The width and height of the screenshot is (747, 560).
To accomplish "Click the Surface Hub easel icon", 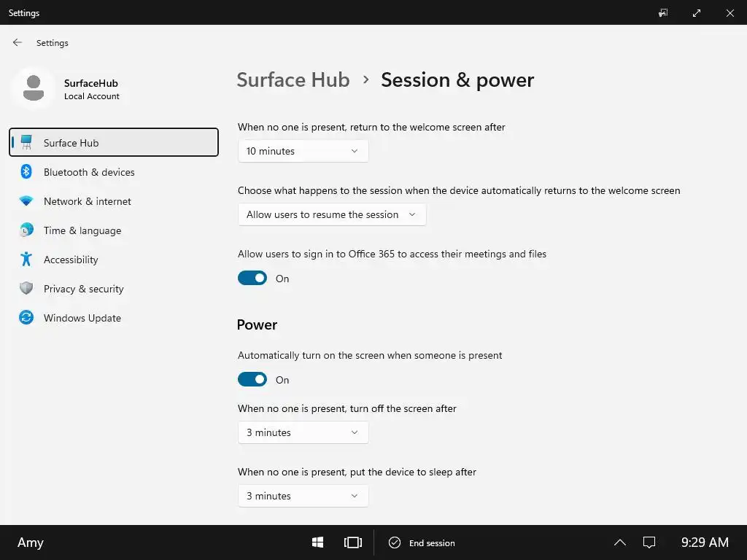I will pyautogui.click(x=27, y=142).
